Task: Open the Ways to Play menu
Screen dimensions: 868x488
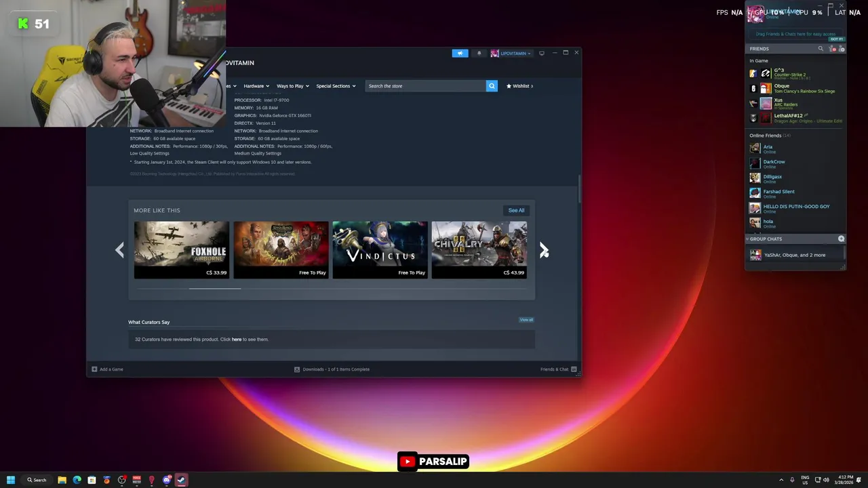Action: click(x=292, y=86)
